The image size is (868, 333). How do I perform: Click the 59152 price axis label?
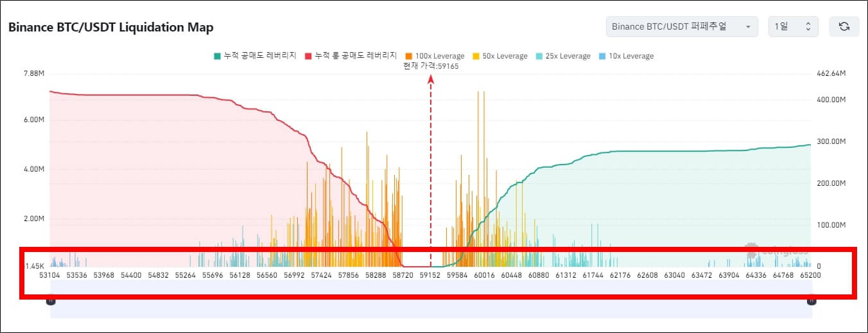(430, 275)
